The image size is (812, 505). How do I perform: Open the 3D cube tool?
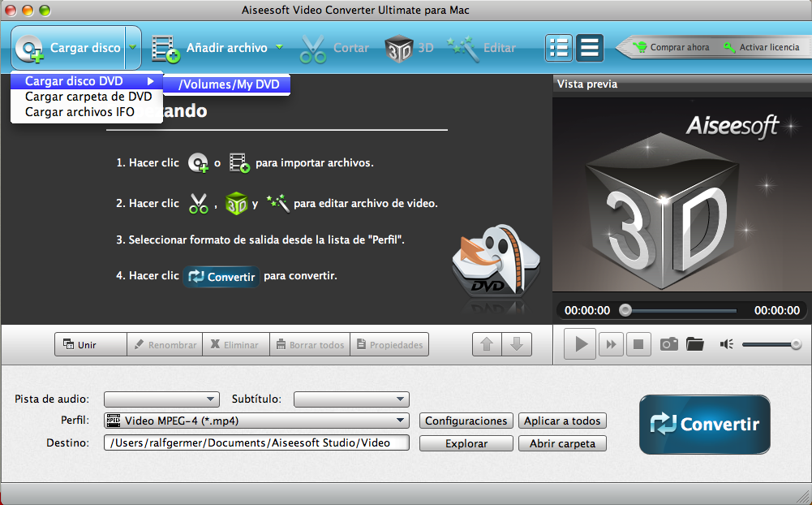click(x=399, y=49)
